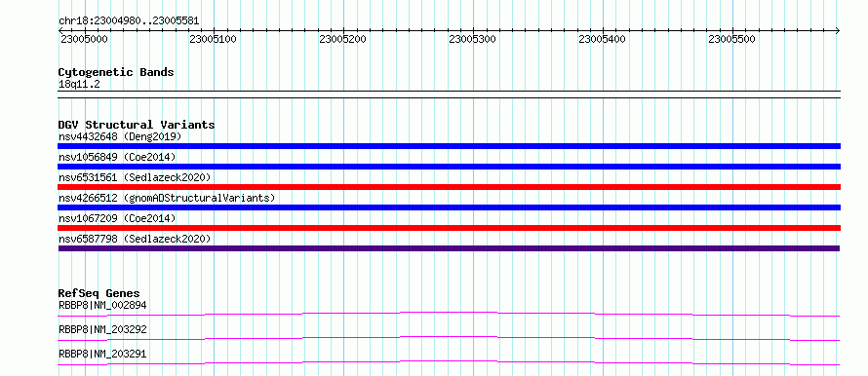Click the blue bar for nsv4432648
This screenshot has height=376, width=868.
coord(449,146)
